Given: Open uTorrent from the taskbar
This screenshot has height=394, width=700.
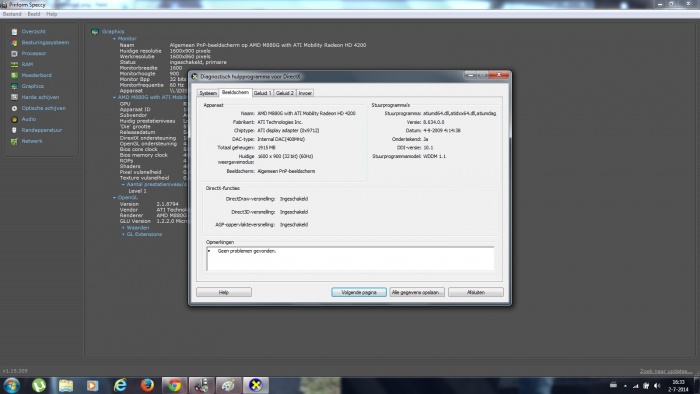Looking at the screenshot, I should (x=39, y=385).
